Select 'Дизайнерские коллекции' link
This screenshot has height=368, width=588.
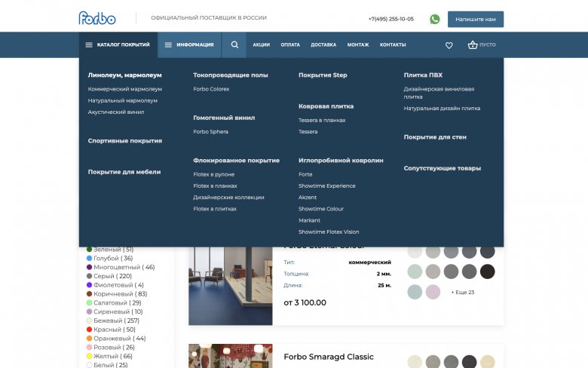(x=228, y=198)
